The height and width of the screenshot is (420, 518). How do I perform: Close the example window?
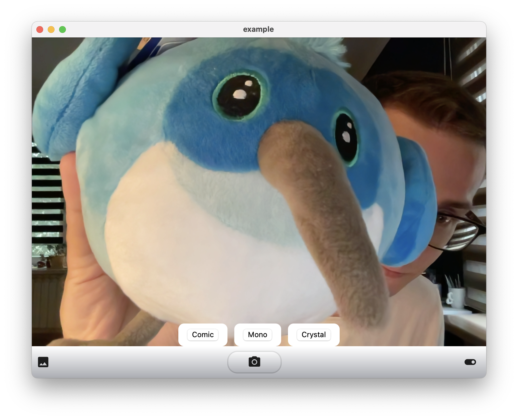point(40,30)
